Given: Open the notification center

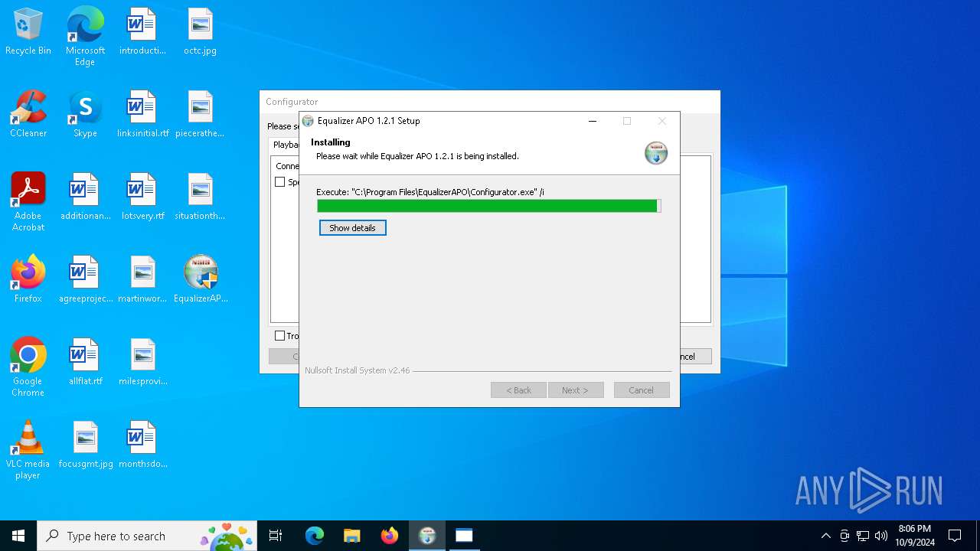Looking at the screenshot, I should point(955,536).
